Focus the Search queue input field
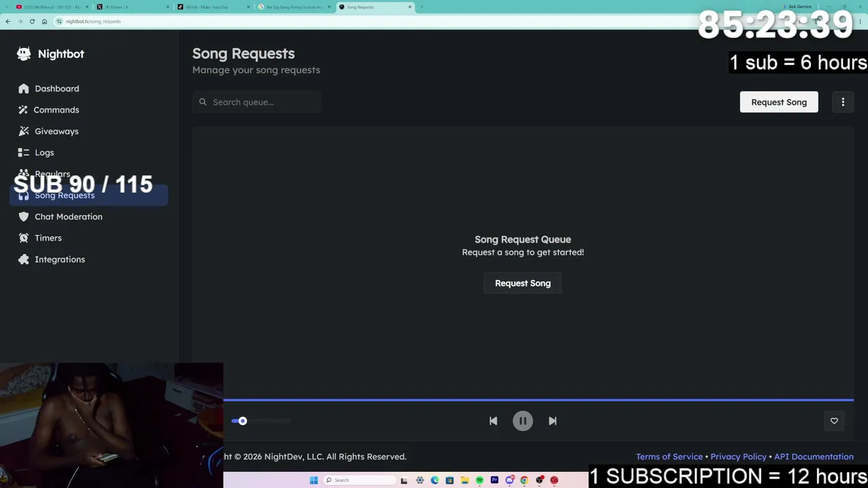 coord(257,102)
